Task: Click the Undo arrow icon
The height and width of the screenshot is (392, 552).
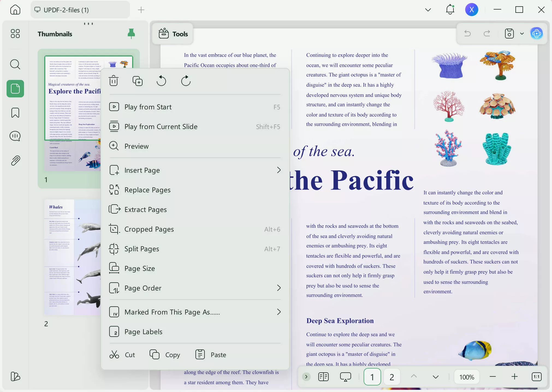Action: point(467,34)
